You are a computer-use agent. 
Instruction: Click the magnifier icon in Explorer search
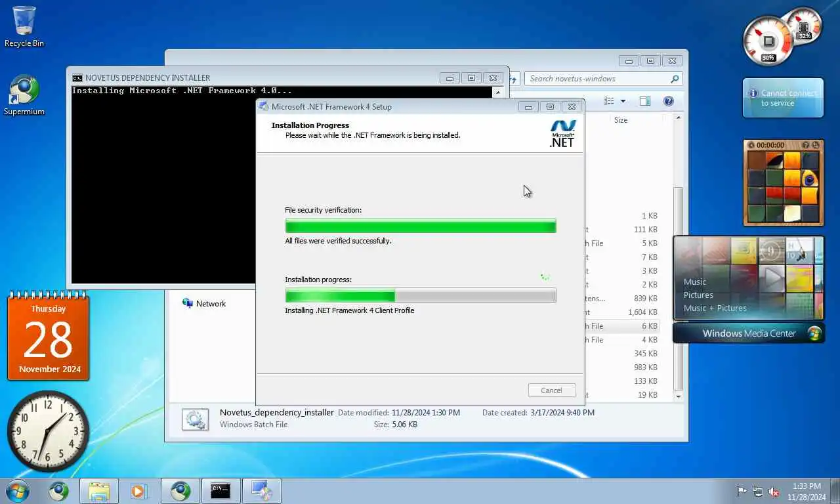click(674, 79)
